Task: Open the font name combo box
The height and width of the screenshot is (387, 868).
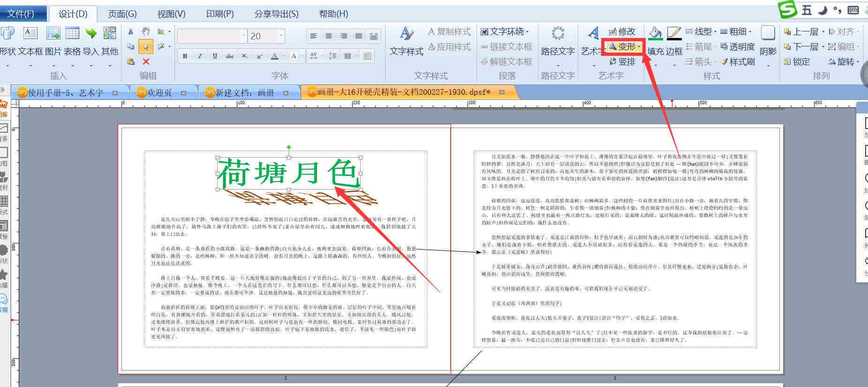Action: click(x=212, y=36)
